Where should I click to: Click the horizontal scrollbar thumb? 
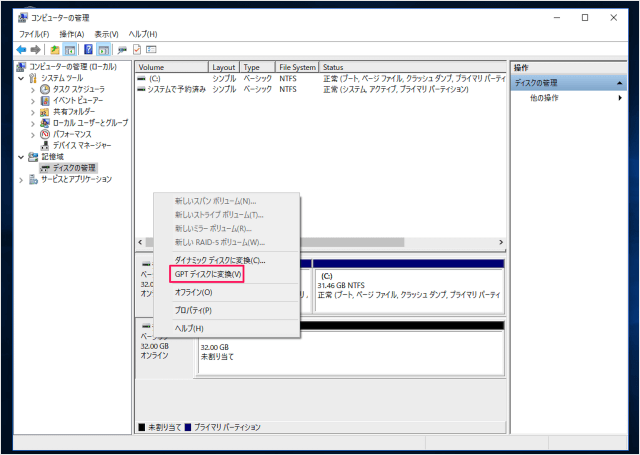click(x=352, y=242)
